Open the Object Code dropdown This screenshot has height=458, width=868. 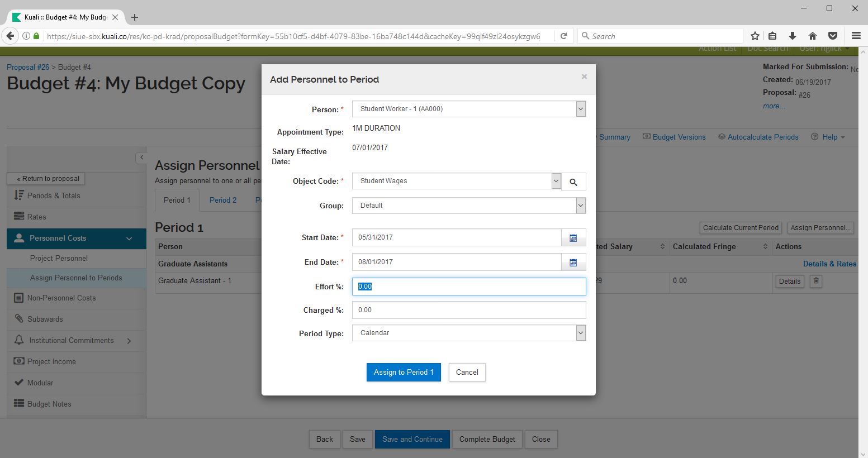[556, 181]
